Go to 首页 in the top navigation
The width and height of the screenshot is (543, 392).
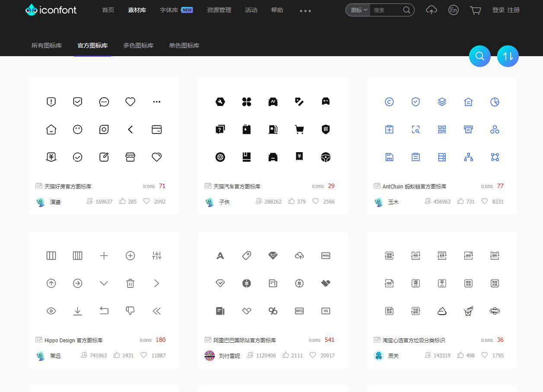[108, 10]
